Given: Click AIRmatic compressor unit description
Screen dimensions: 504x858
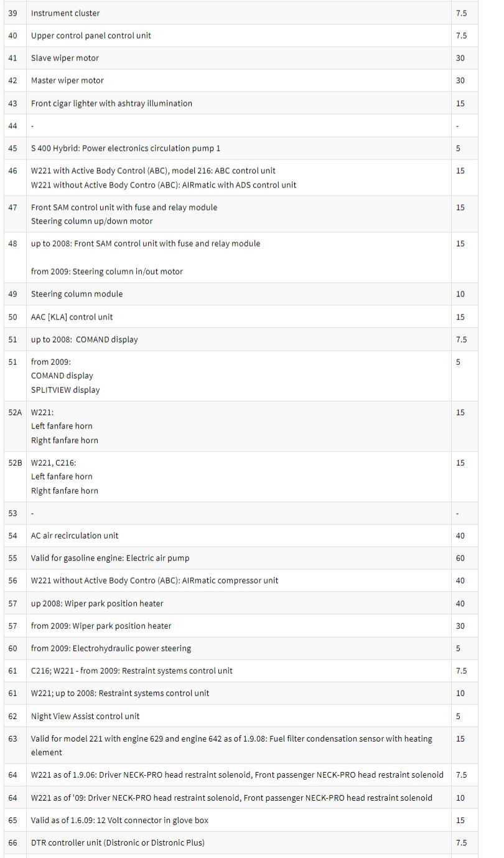Looking at the screenshot, I should click(155, 581).
